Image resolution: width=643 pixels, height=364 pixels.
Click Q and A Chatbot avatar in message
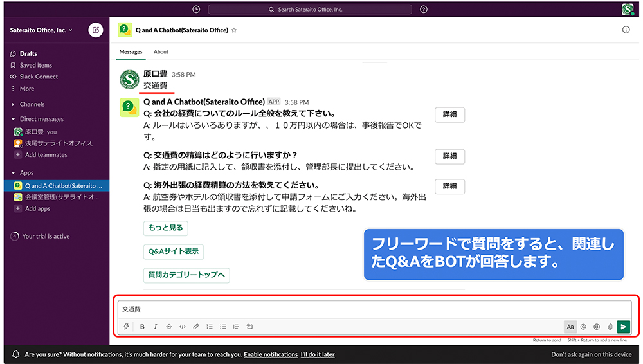tap(129, 107)
